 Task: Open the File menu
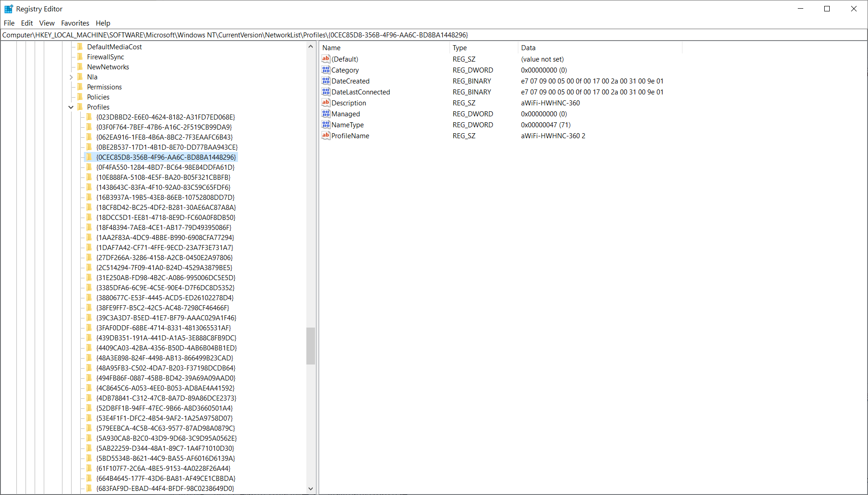tap(9, 23)
